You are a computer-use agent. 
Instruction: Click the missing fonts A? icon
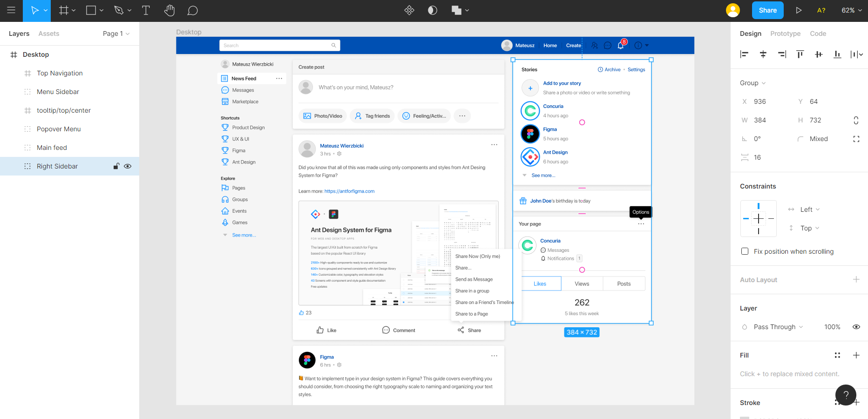tap(821, 10)
